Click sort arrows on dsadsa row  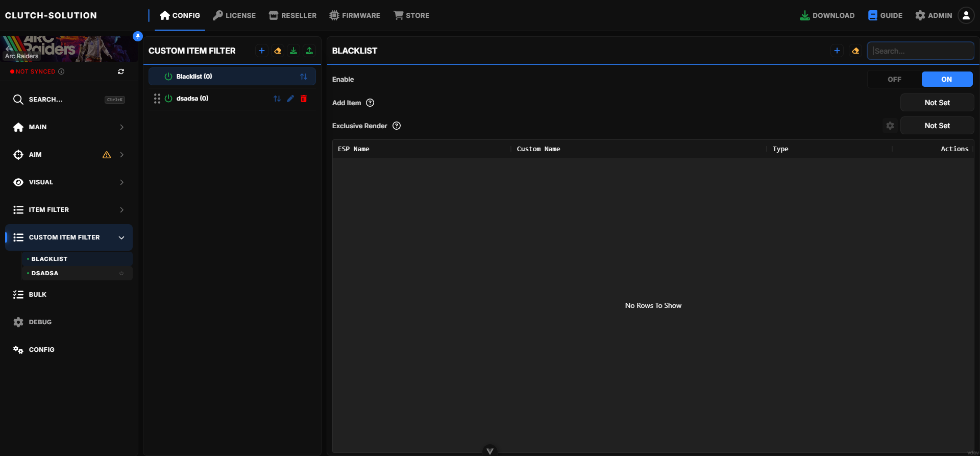coord(277,99)
